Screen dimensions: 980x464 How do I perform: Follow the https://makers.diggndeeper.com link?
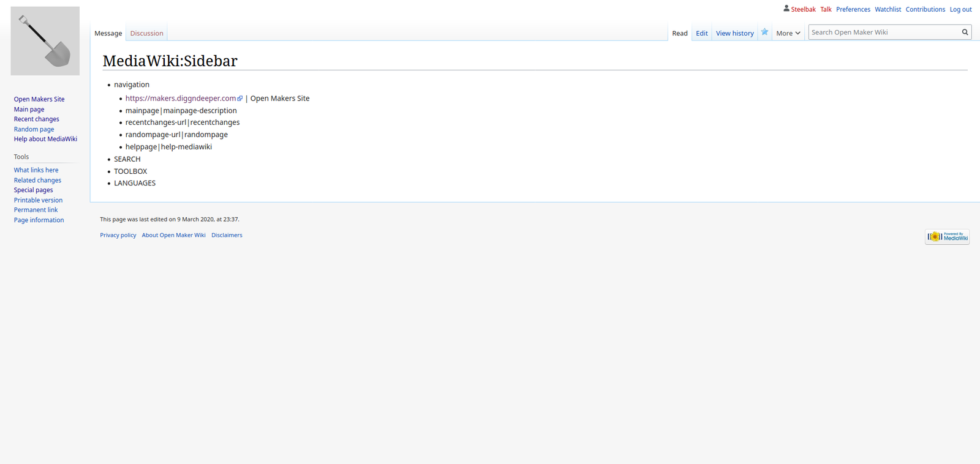tap(181, 99)
